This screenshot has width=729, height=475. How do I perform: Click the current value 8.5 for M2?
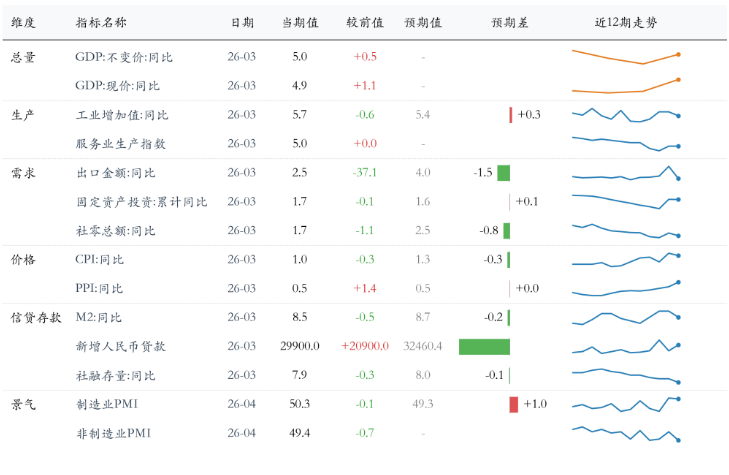point(300,317)
